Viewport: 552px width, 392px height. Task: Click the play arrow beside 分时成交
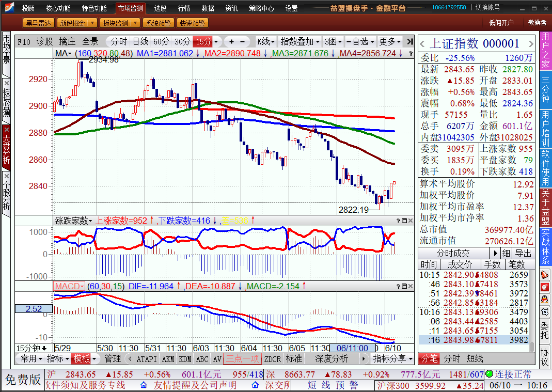(495, 253)
